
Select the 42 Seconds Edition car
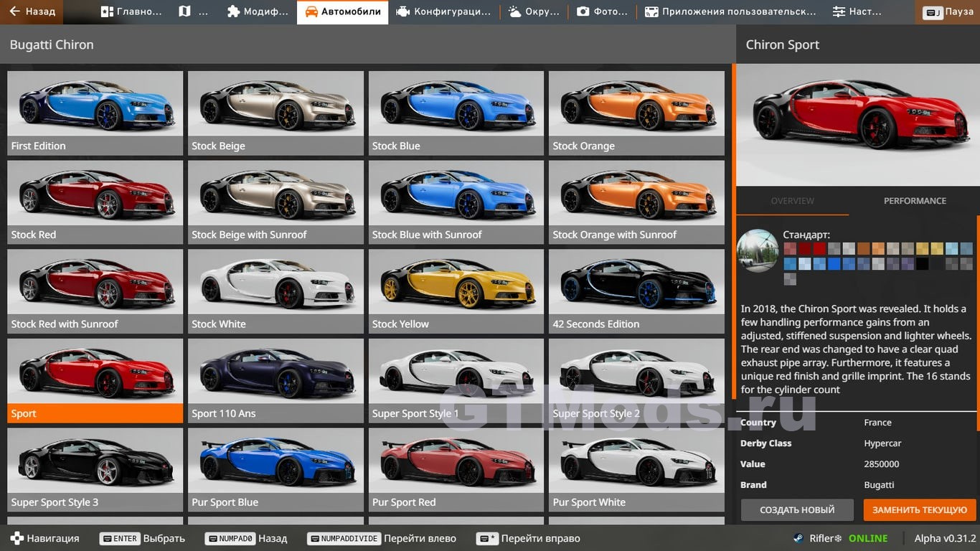pos(637,291)
